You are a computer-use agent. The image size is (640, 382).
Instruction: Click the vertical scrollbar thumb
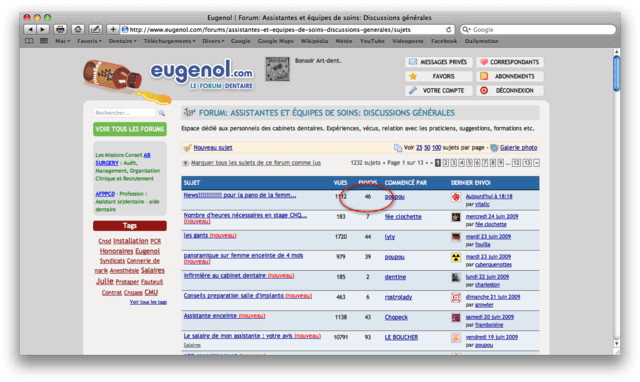616,73
